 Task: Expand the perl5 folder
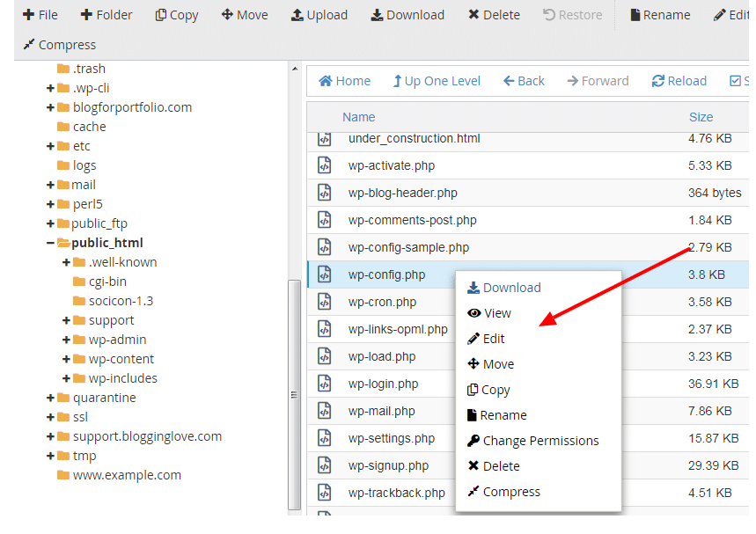[50, 204]
